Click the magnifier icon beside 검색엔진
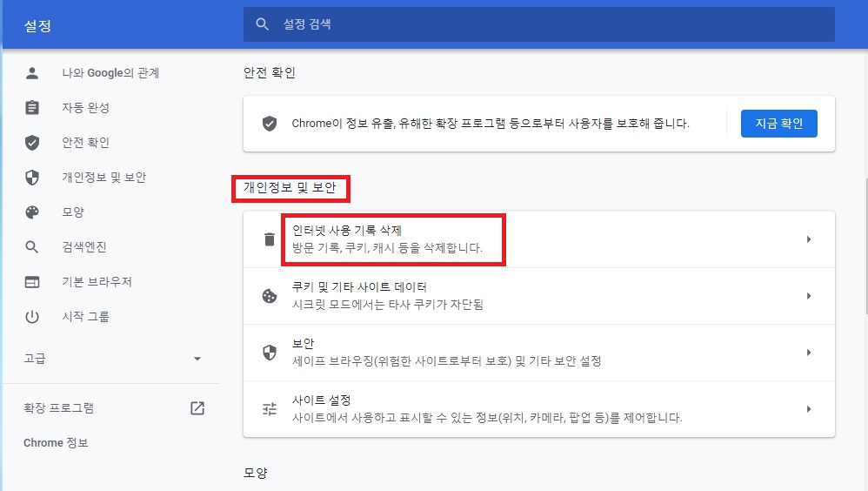868x491 pixels. coord(32,247)
